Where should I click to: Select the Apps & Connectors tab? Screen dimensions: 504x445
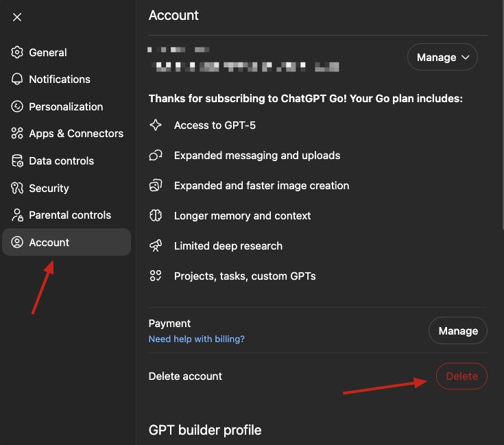click(x=67, y=133)
